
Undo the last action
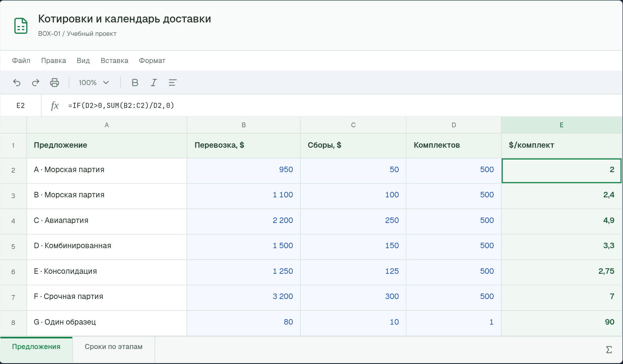[x=17, y=82]
